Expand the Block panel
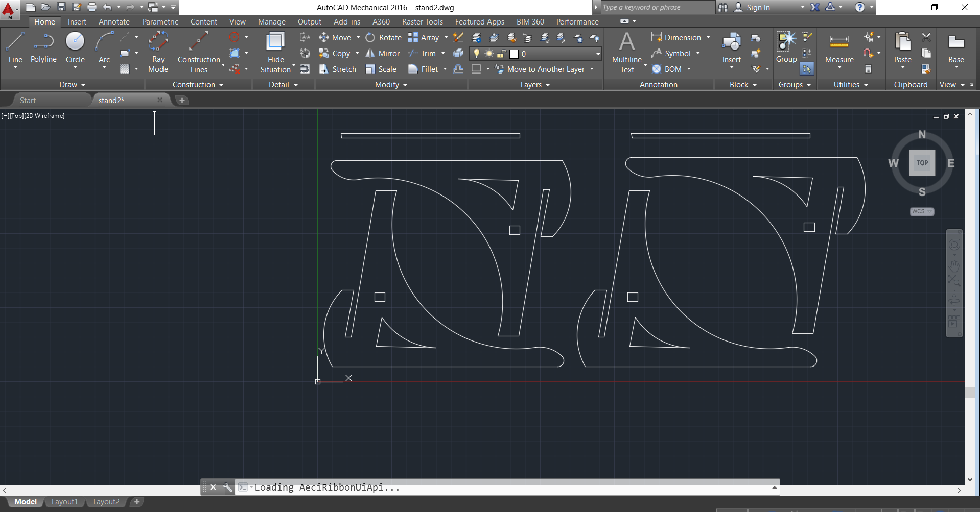This screenshot has height=512, width=980. pos(743,85)
